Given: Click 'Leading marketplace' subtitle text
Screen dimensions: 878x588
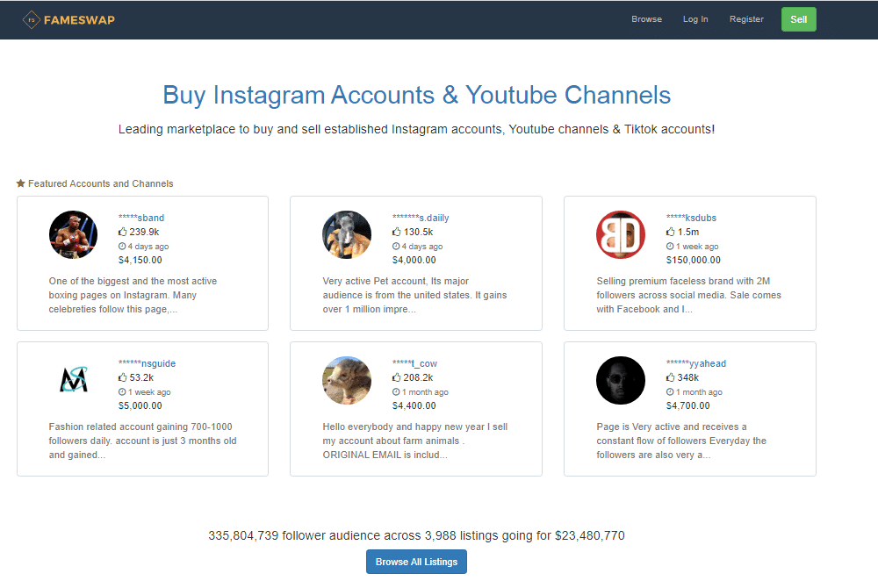Looking at the screenshot, I should tap(416, 129).
